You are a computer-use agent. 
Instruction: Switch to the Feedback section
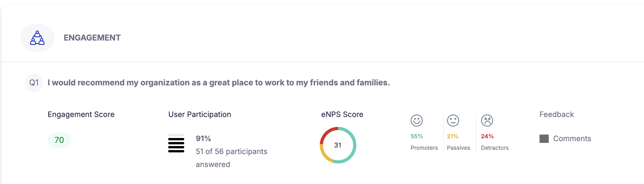[556, 114]
